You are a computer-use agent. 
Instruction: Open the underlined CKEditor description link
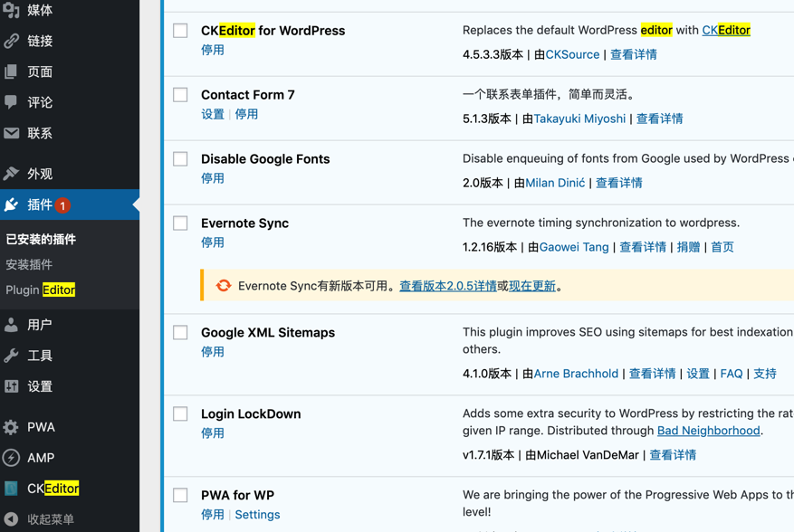(x=726, y=31)
